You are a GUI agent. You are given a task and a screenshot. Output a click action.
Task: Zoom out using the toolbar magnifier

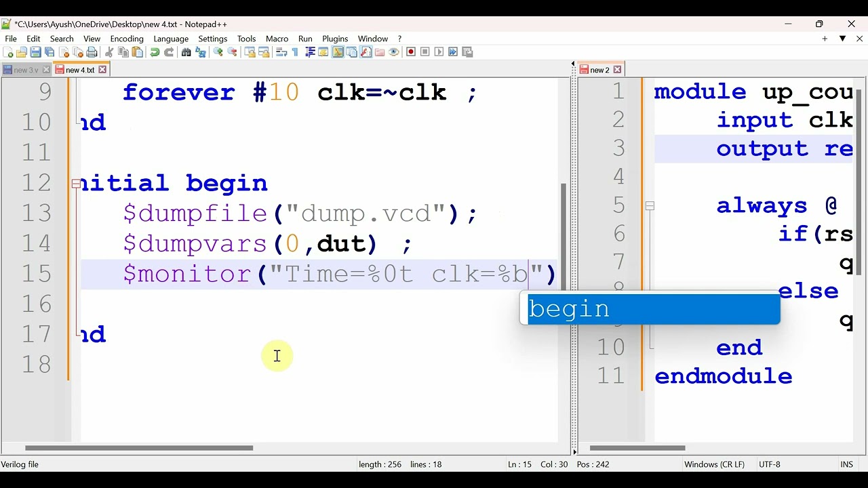click(233, 52)
